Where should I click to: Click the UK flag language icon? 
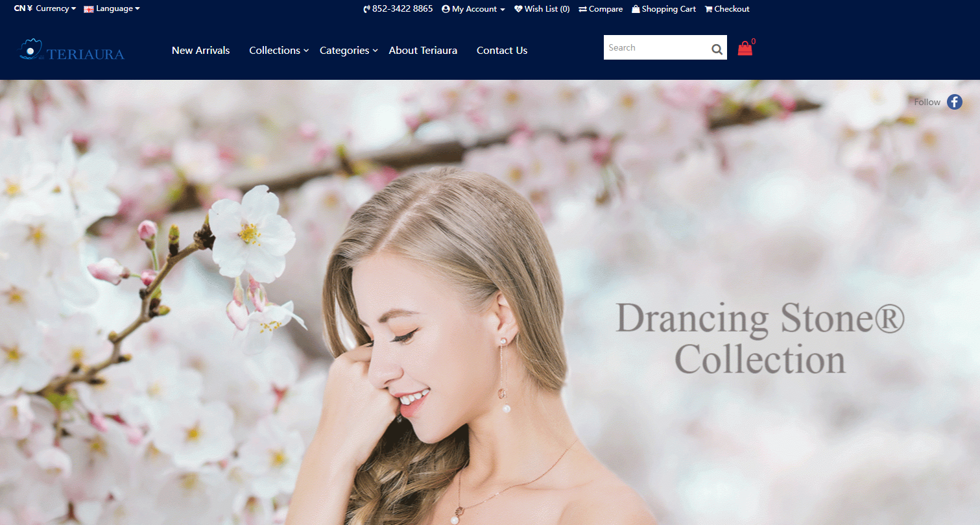[89, 9]
